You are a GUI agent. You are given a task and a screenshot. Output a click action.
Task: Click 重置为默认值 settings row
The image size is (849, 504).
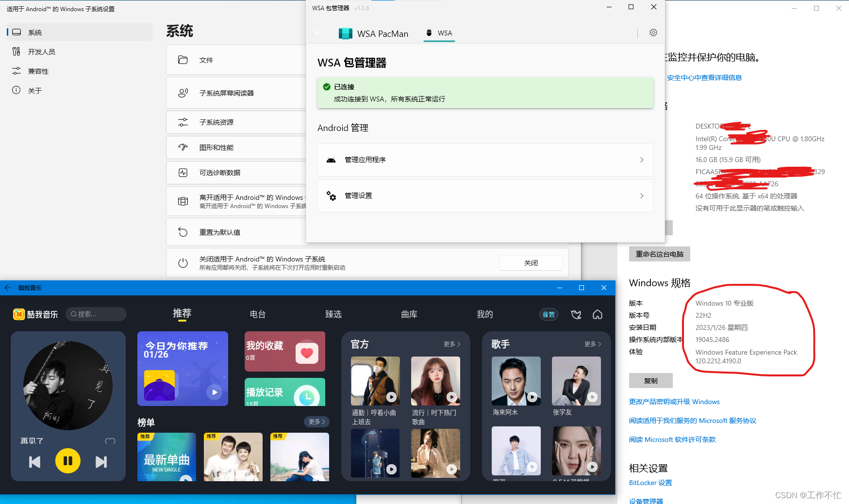coord(236,232)
